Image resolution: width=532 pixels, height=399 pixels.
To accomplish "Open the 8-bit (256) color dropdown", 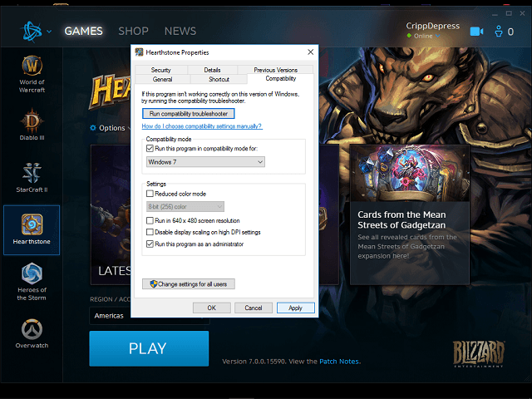I will click(185, 206).
